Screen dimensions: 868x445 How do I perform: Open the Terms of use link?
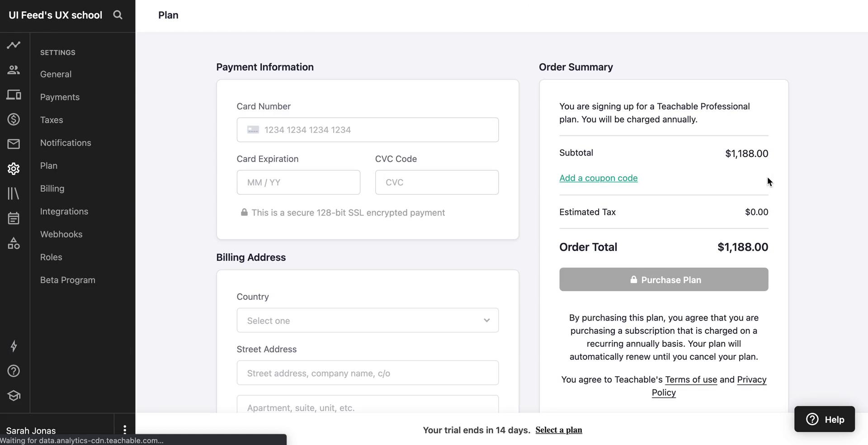pos(691,380)
